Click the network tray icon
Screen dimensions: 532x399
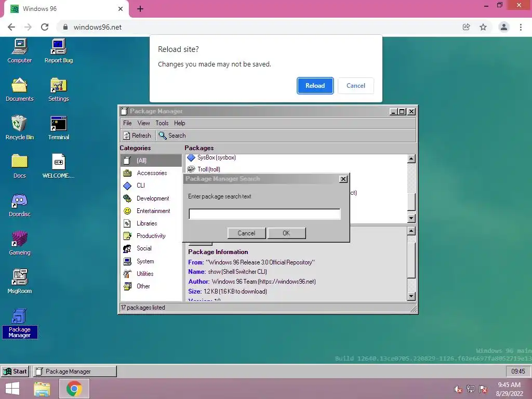click(471, 389)
